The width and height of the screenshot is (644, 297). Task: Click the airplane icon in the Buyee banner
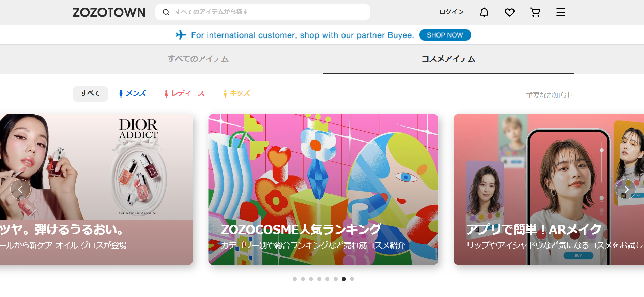(x=181, y=35)
